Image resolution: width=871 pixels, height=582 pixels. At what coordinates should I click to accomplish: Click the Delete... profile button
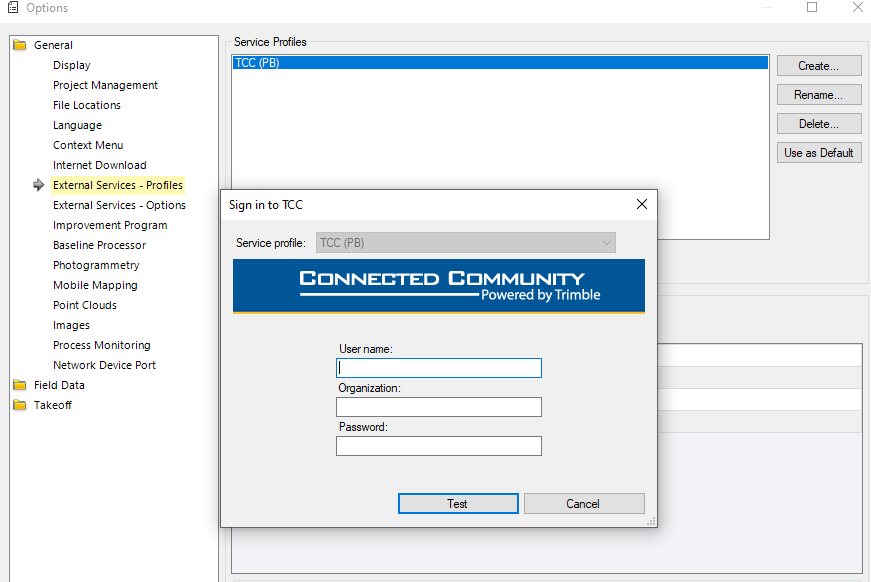tap(819, 123)
